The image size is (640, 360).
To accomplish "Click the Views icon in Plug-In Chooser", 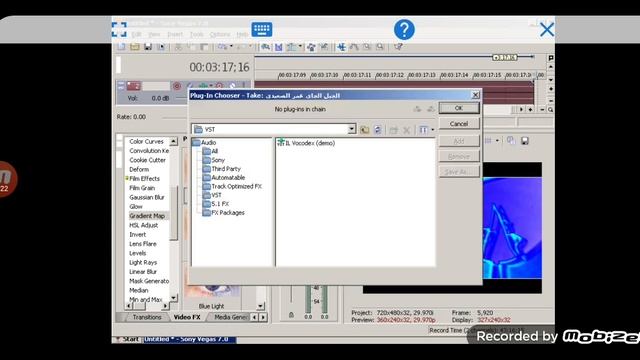I will (423, 130).
